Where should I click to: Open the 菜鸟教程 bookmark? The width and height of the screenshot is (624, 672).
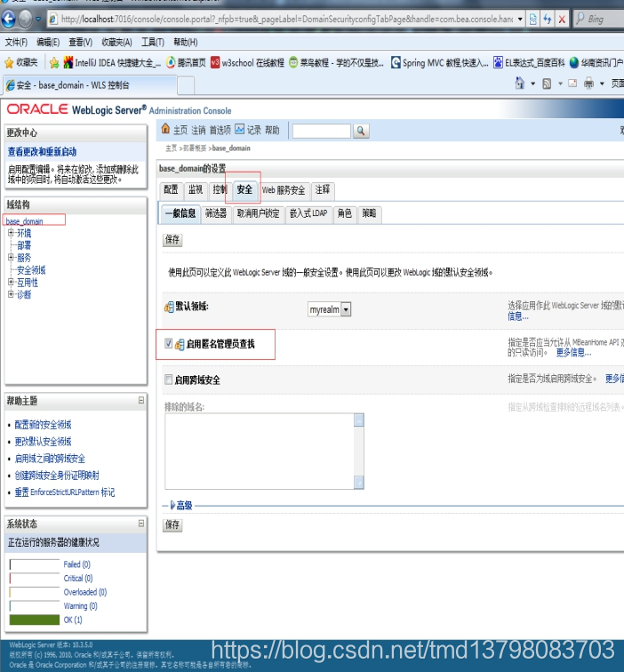(336, 62)
